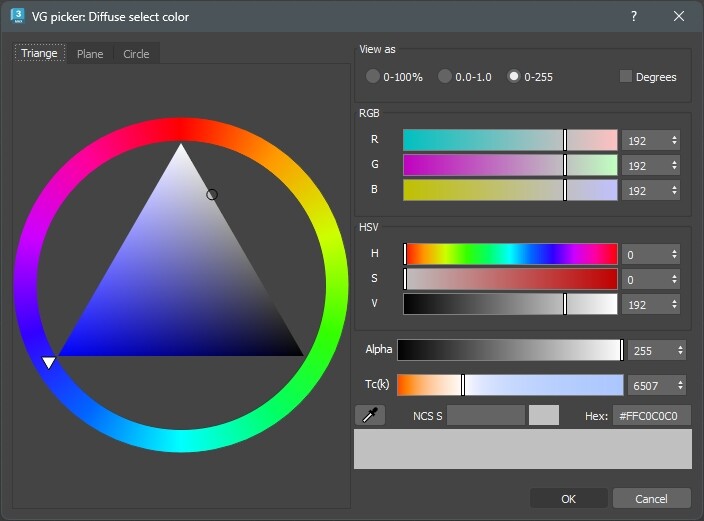Adjust the Alpha value spinner
Viewport: 704px width, 521px height.
tap(681, 350)
